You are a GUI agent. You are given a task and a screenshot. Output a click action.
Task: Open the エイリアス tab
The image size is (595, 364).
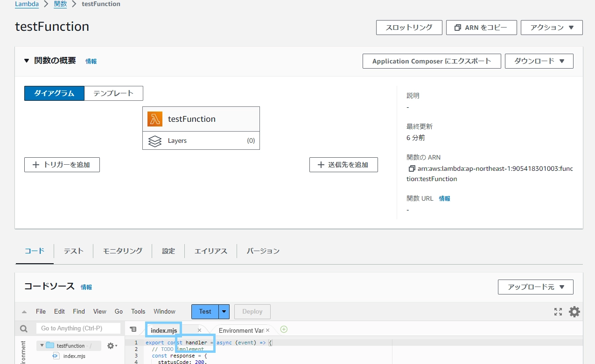[x=211, y=251]
